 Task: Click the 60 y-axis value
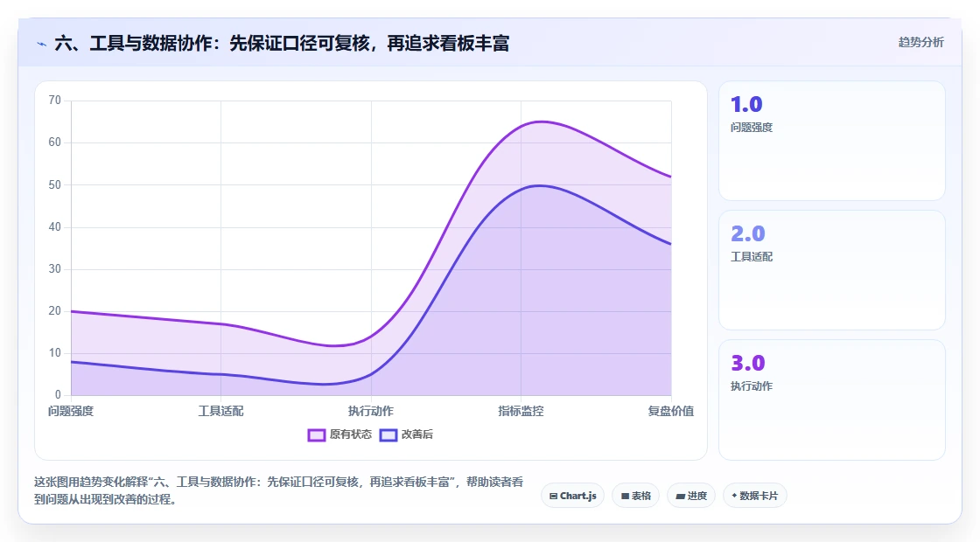(55, 142)
